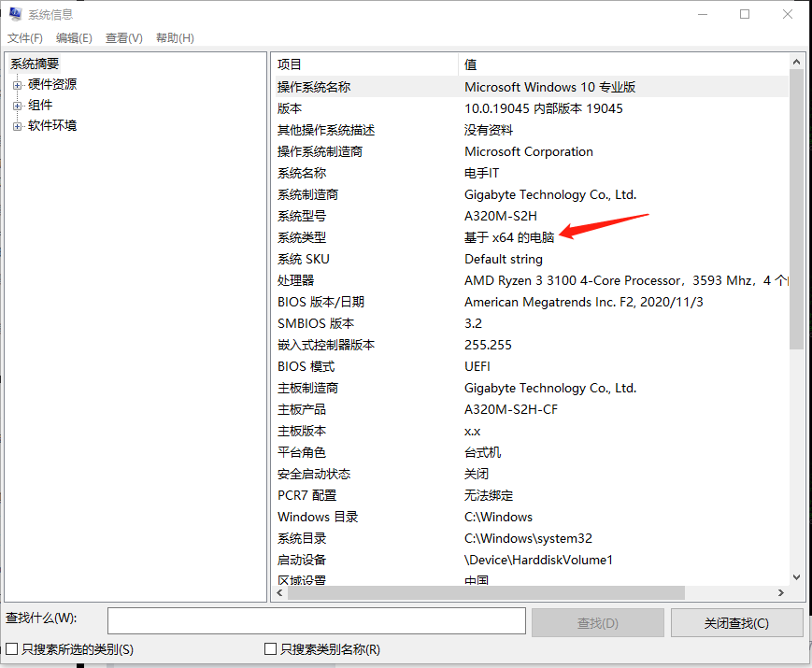Expand the 硬件资源 tree node
Viewport: 812px width, 668px height.
tap(17, 85)
